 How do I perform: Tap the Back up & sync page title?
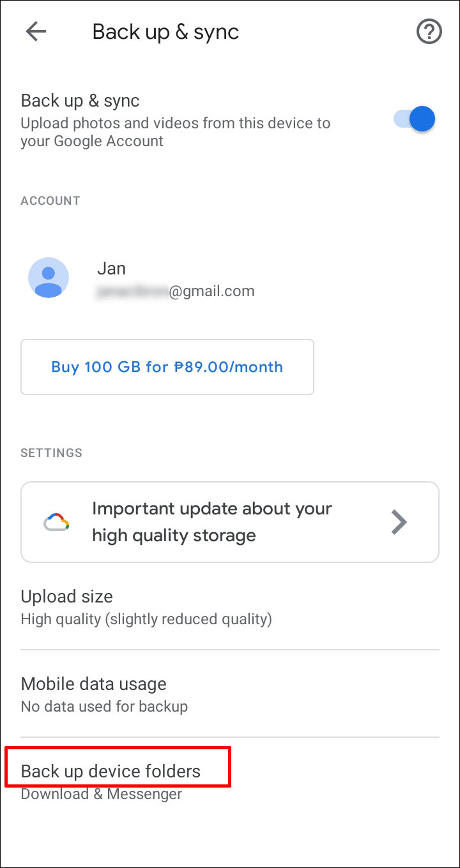(x=165, y=32)
